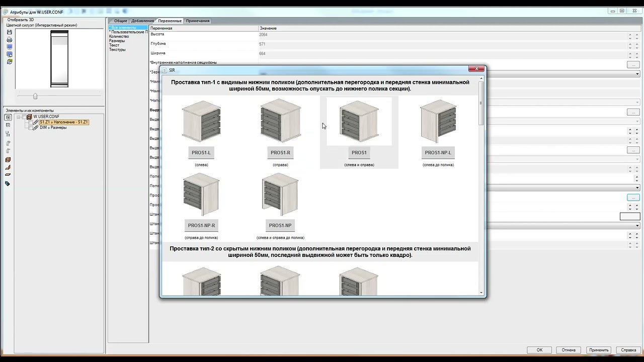Click the pencil icon beside S1.Z1 Наполнение
The width and height of the screenshot is (644, 362).
pyautogui.click(x=36, y=122)
